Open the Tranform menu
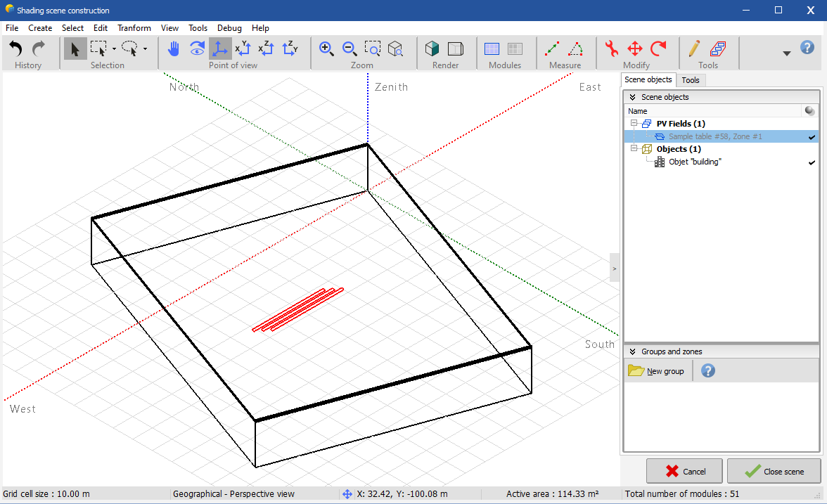The image size is (827, 504). 134,28
